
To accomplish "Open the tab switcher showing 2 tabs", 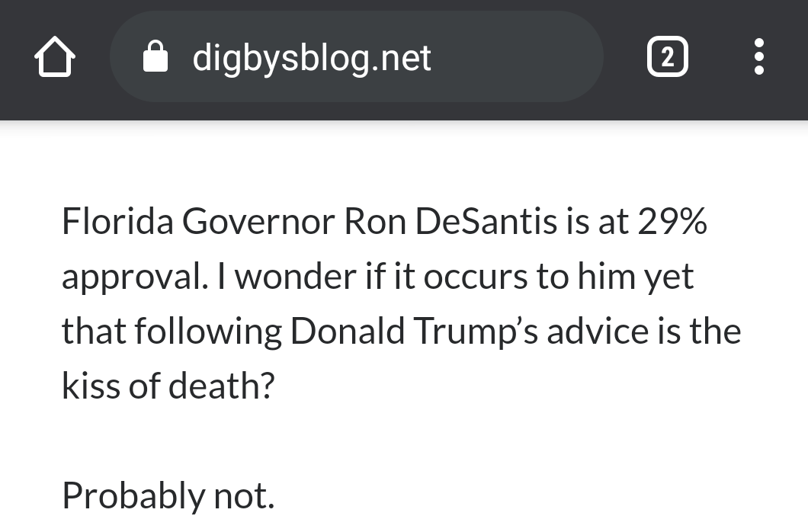I will tap(667, 56).
